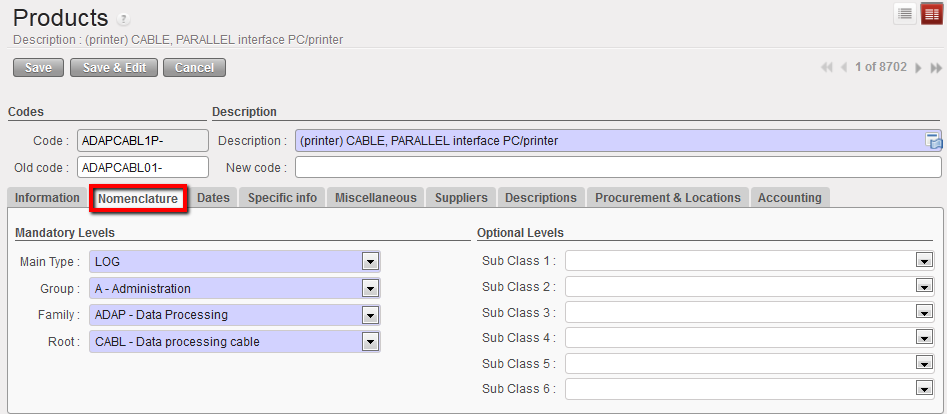Open the Sub Class 4 dropdown
Screen dimensions: 947x414
click(x=924, y=338)
